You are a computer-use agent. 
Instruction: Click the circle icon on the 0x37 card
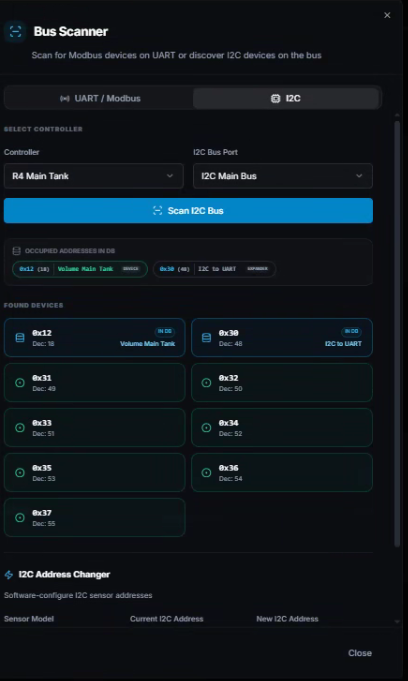point(20,518)
